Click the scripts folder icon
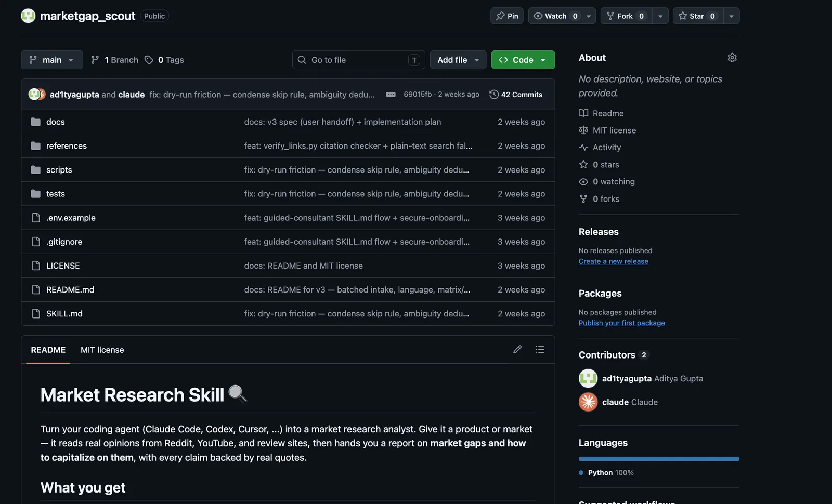This screenshot has height=504, width=832. click(36, 170)
